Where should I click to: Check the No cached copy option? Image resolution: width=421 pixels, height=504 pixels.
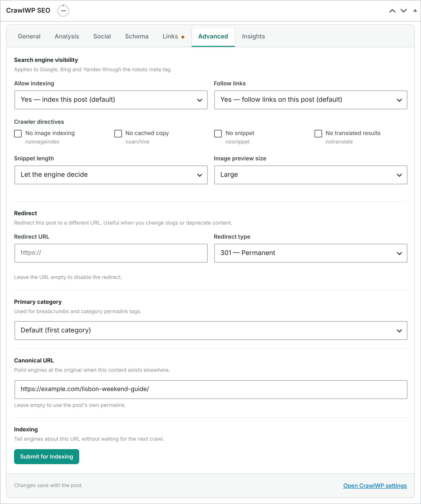point(118,133)
